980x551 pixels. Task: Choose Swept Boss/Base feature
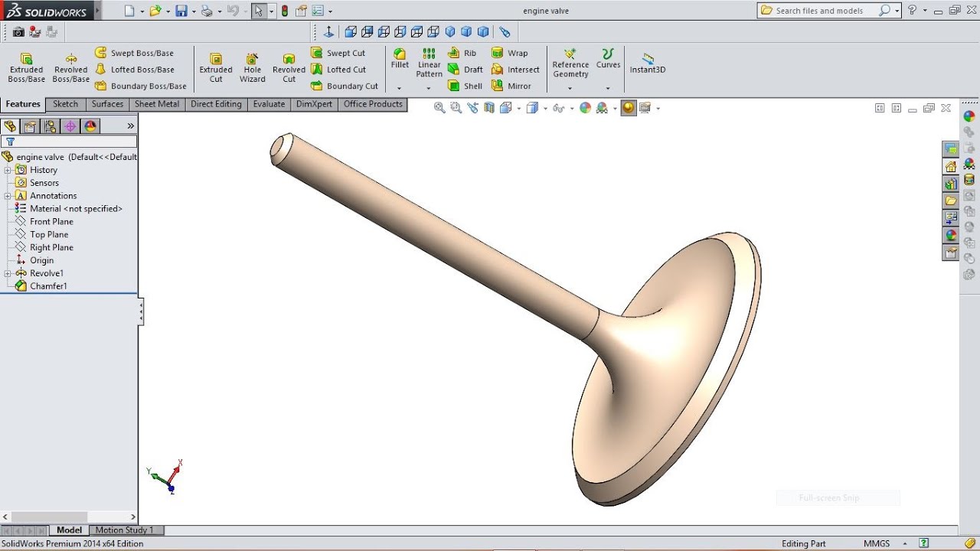pyautogui.click(x=134, y=53)
